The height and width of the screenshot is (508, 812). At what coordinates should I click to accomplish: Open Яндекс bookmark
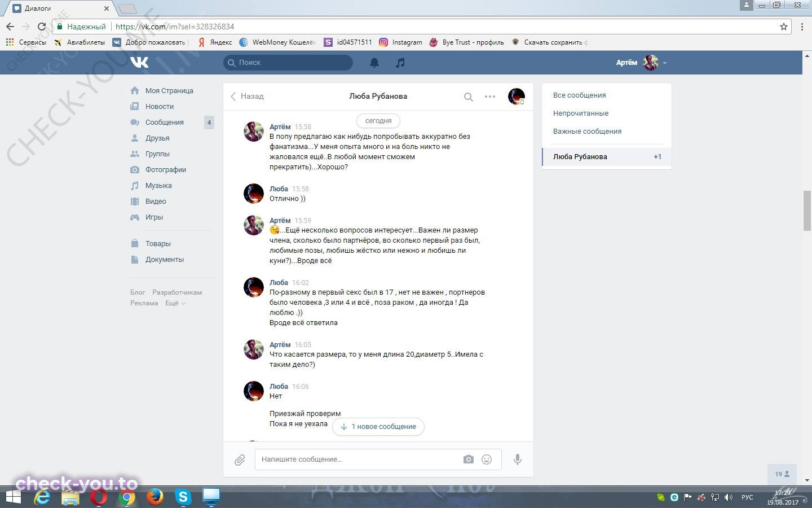(215, 42)
